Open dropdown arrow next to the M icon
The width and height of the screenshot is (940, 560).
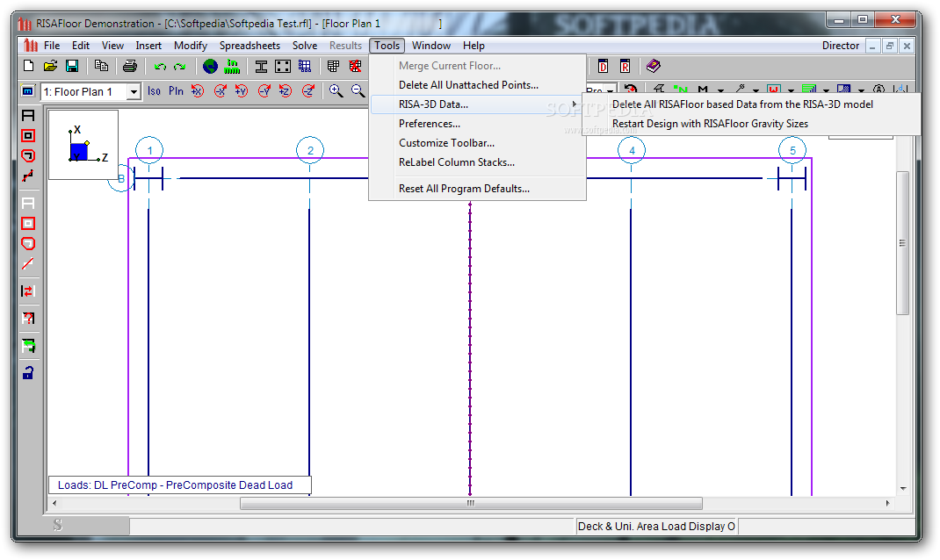pyautogui.click(x=720, y=91)
